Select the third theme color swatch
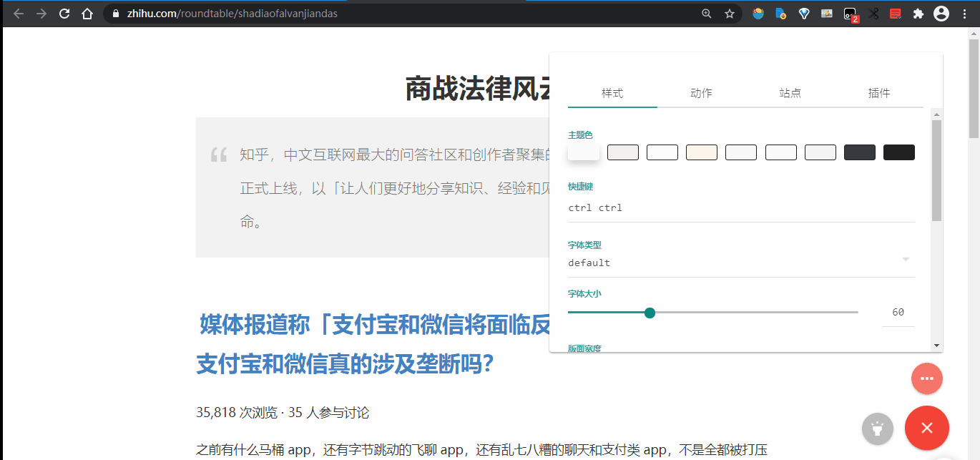 tap(662, 152)
